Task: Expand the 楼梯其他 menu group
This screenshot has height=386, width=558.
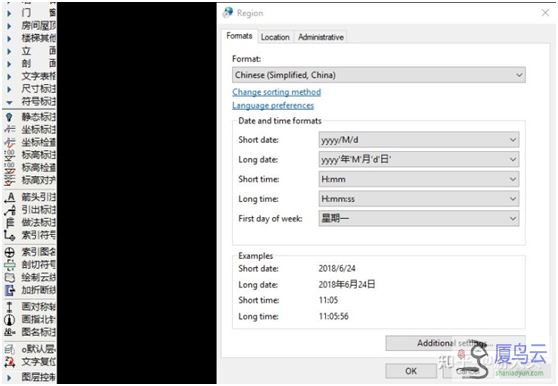Action: (x=9, y=38)
